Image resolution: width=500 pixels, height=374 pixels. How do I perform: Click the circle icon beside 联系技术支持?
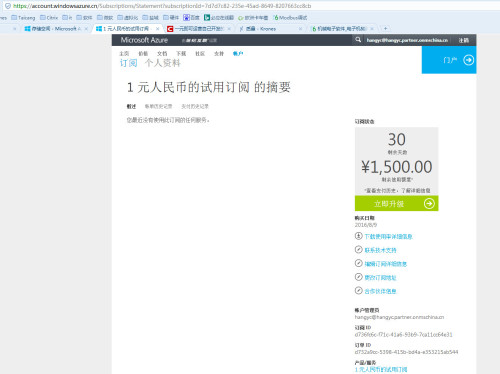pos(358,250)
